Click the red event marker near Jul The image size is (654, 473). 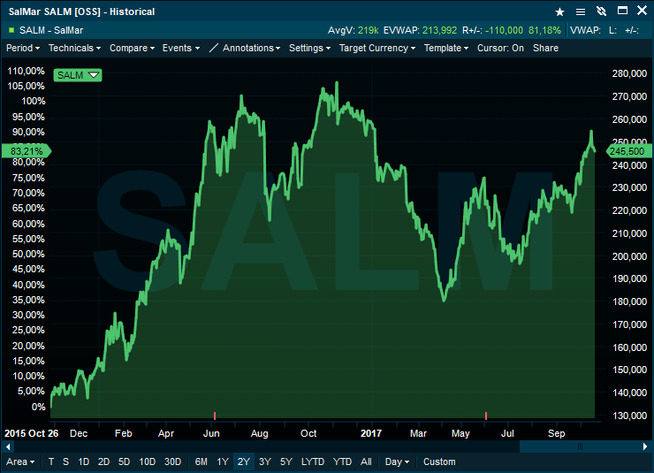[x=486, y=415]
